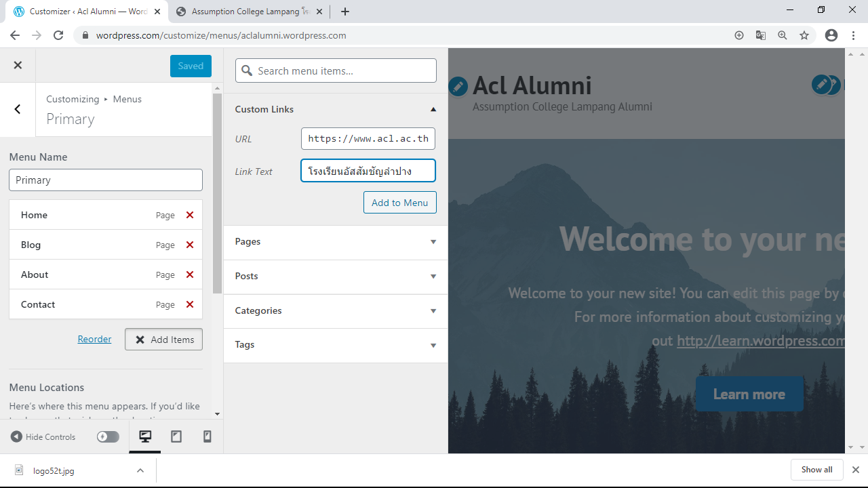This screenshot has height=488, width=868.
Task: Bookmark this page with the star icon
Action: click(804, 35)
